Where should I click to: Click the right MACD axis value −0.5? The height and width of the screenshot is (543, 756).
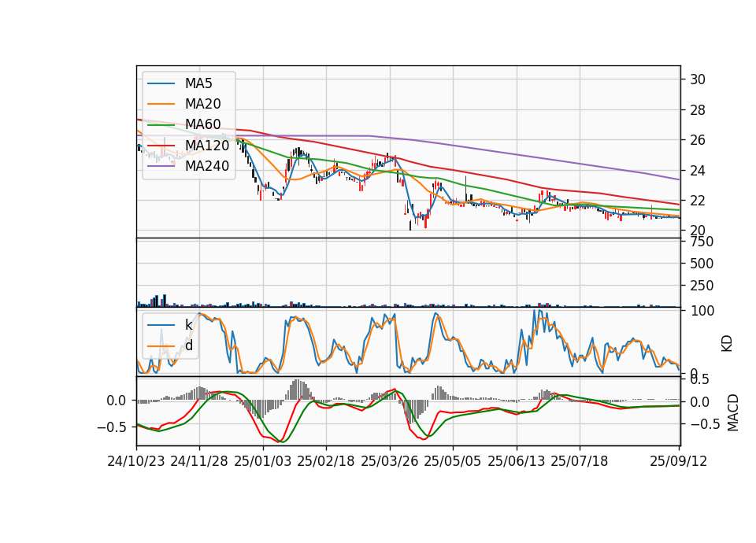click(x=706, y=424)
